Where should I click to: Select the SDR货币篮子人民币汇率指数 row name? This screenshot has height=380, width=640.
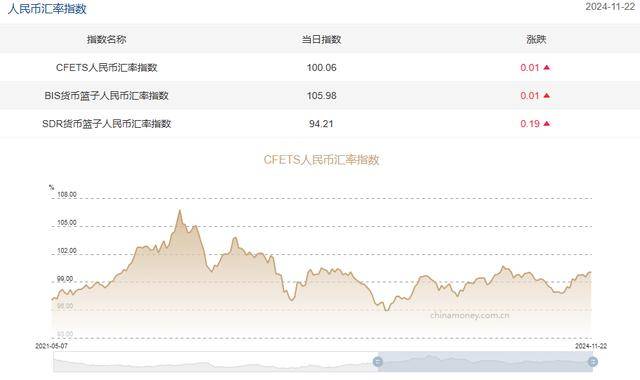(x=107, y=124)
